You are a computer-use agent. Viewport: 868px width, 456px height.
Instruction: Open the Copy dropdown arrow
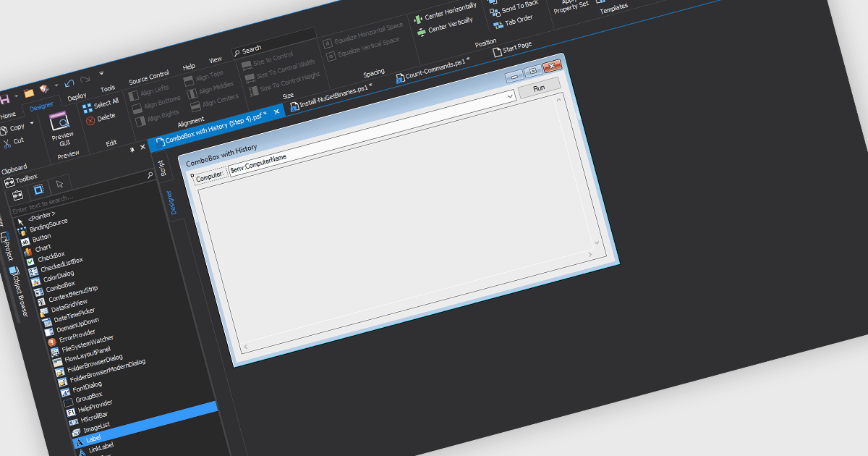(x=32, y=123)
